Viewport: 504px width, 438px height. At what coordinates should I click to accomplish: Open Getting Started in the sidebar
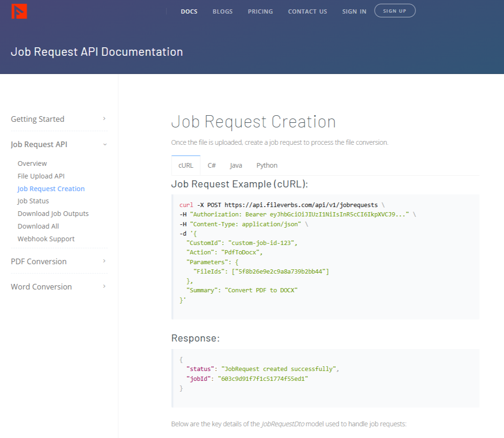38,119
